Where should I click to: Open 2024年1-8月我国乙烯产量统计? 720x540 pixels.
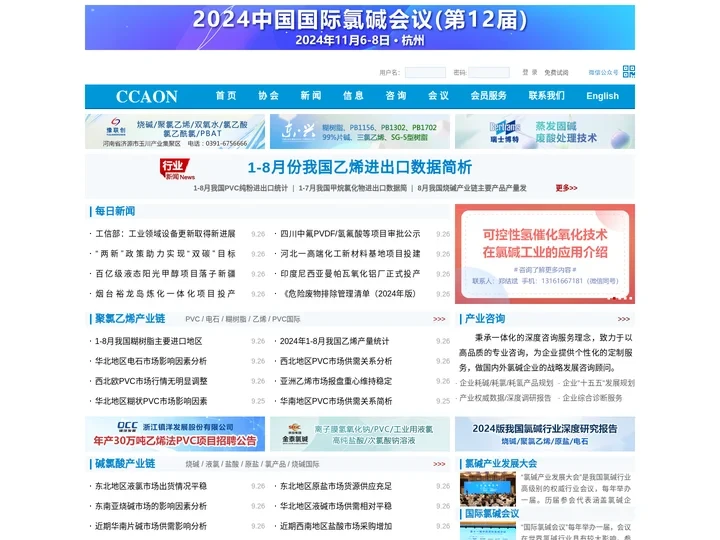334,341
